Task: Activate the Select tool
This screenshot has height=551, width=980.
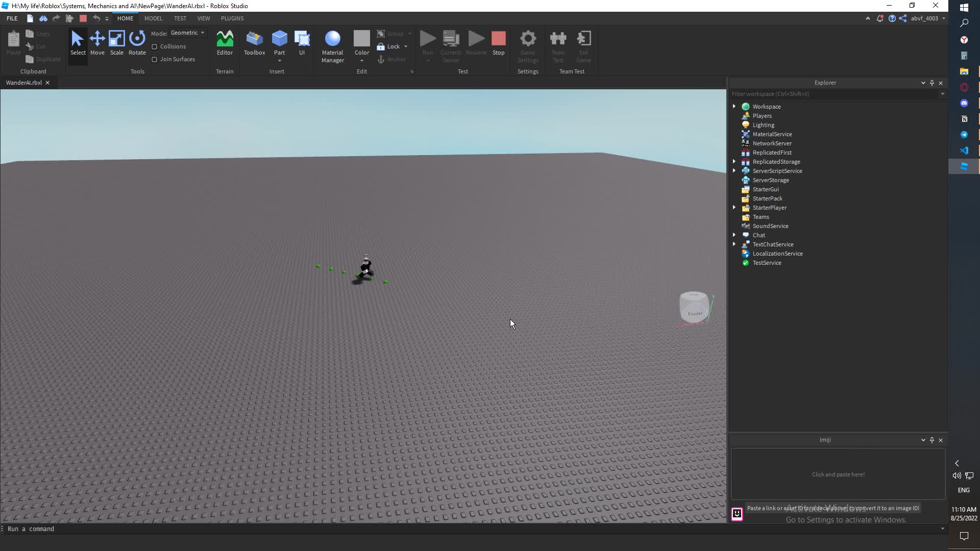Action: [x=78, y=43]
